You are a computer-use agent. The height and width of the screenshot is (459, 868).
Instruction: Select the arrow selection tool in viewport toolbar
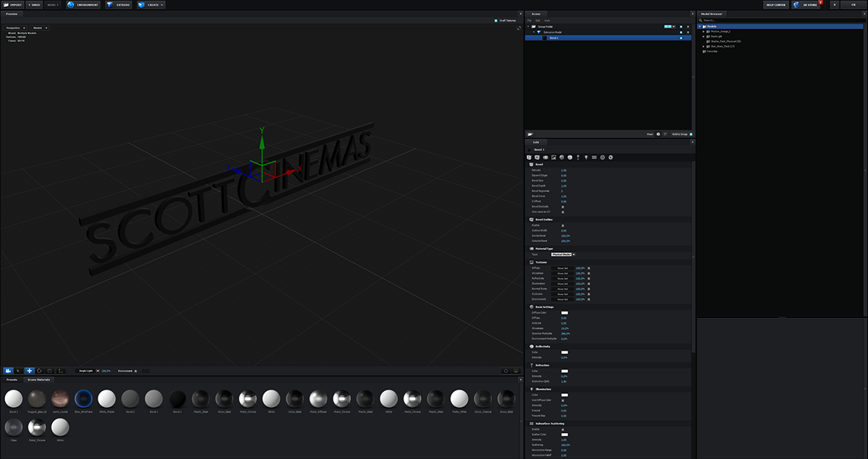[18, 370]
